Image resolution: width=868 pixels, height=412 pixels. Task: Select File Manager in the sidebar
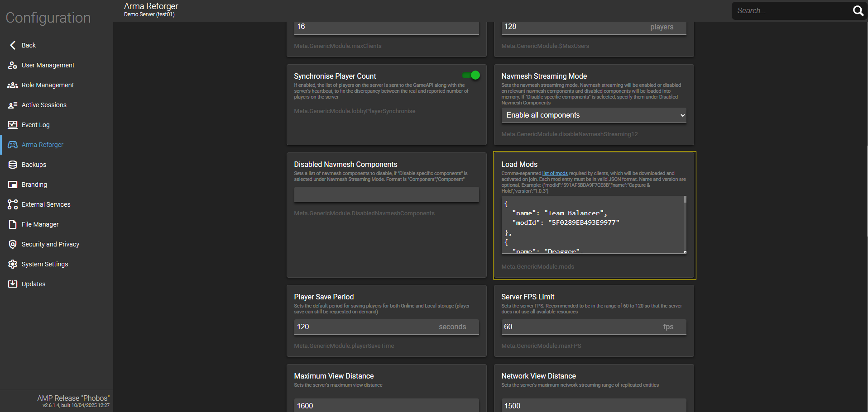57,224
